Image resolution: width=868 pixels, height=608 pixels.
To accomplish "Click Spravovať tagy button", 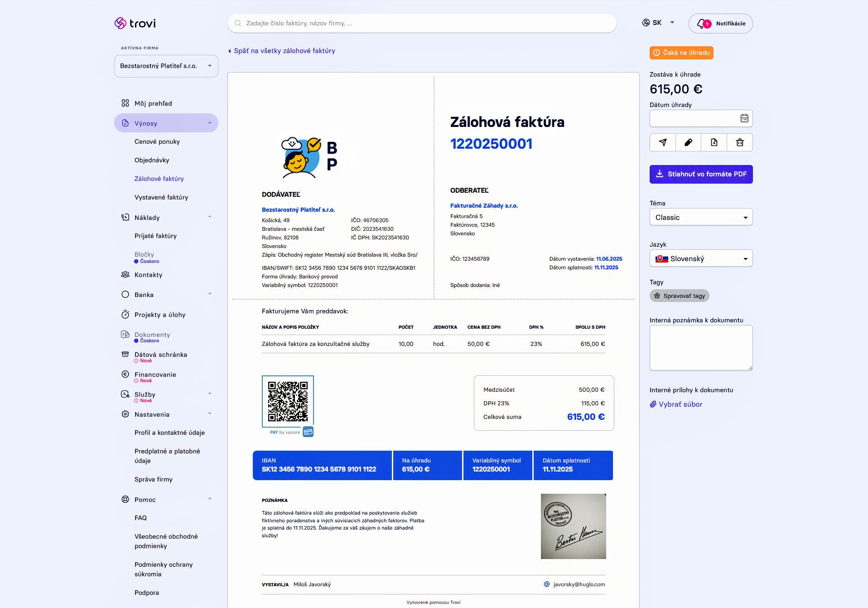I will [x=680, y=296].
